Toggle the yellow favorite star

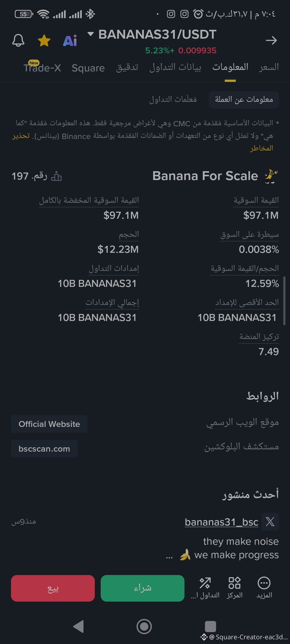pos(44,41)
